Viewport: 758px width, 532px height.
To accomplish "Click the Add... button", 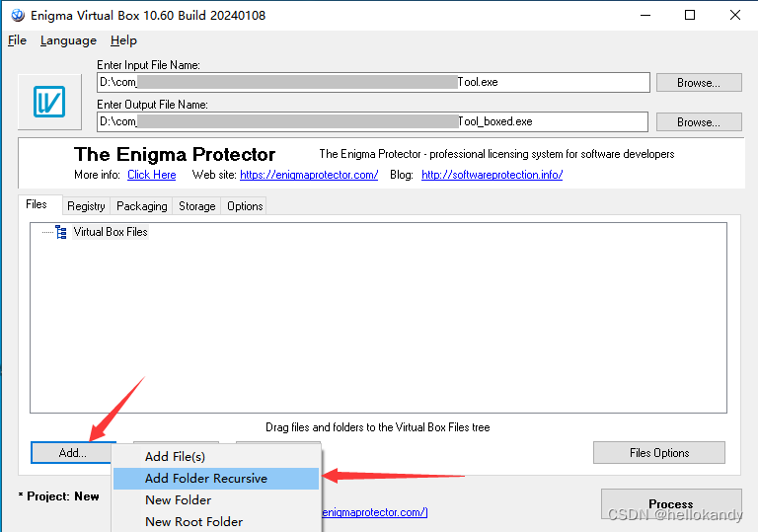I will (x=72, y=453).
